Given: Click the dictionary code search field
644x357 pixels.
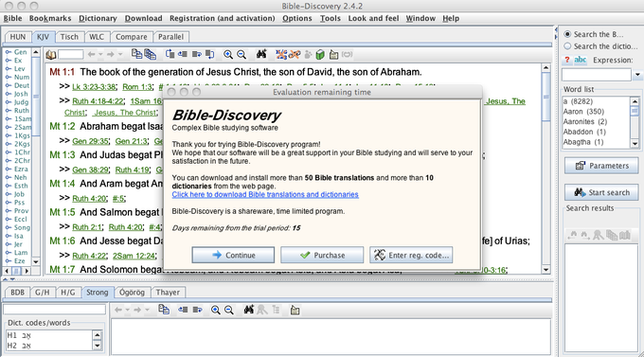Looking at the screenshot, I should tap(54, 309).
